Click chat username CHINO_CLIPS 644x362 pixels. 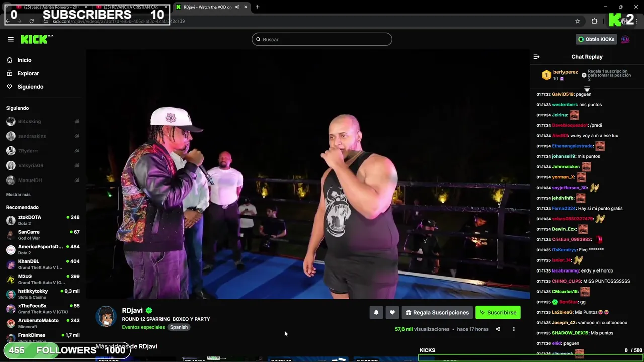click(567, 281)
